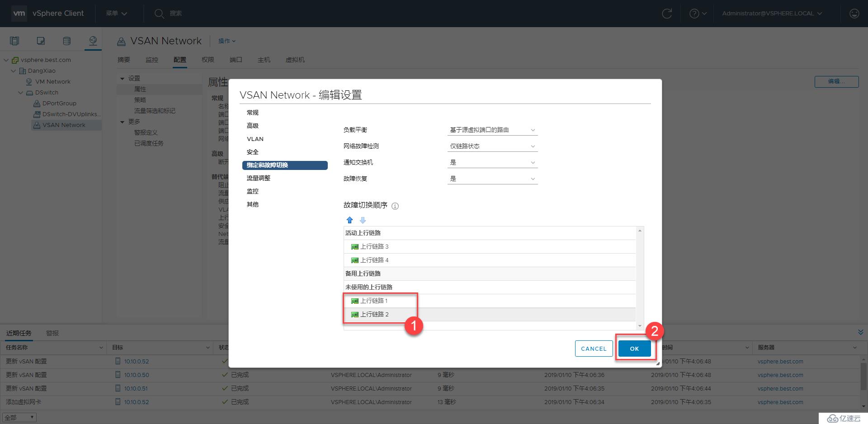The width and height of the screenshot is (868, 424).
Task: Open 通知交换机 dropdown
Action: 492,162
